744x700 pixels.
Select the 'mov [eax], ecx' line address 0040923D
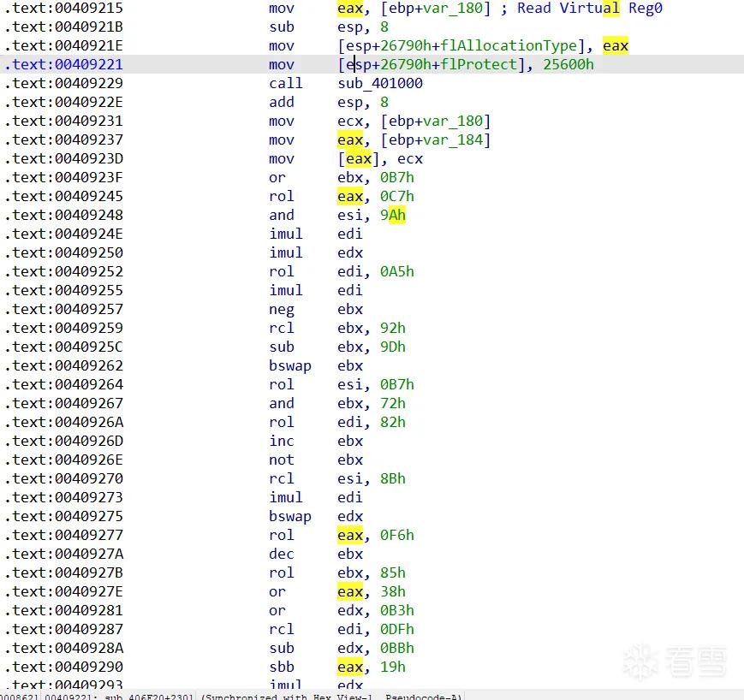(x=63, y=159)
